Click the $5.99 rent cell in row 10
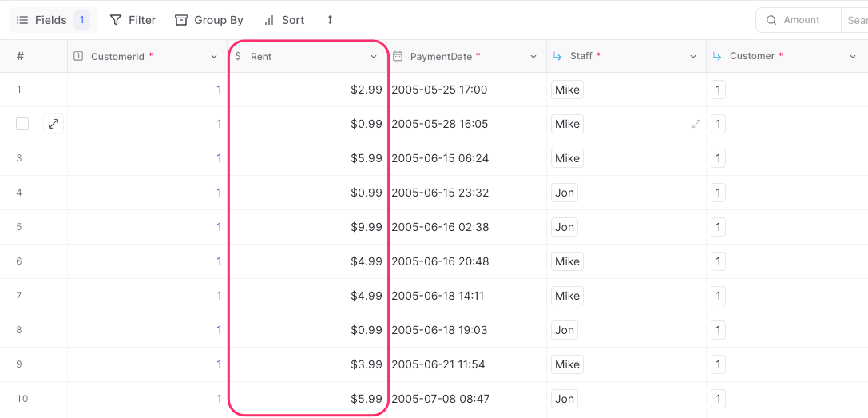The image size is (868, 418). (x=307, y=399)
